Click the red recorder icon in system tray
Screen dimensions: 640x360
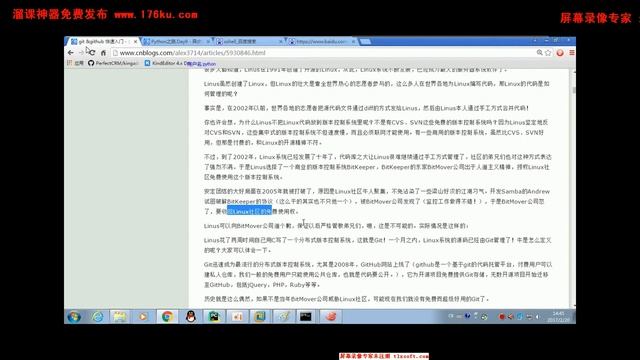coord(502,316)
